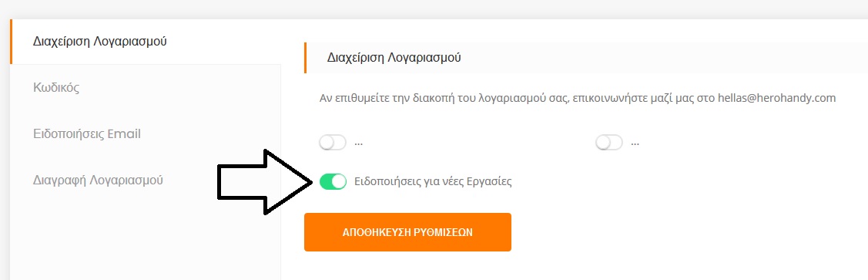This screenshot has width=868, height=280.
Task: Click the orange bar beside section heading
Action: coord(305,58)
